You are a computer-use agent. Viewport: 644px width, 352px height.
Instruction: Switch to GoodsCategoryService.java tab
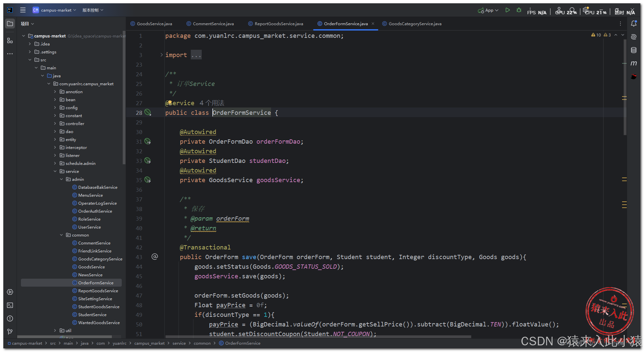(412, 24)
